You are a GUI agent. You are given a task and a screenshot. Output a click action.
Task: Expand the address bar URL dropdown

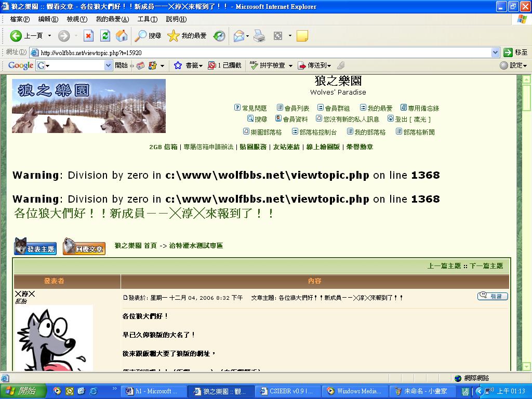(x=495, y=52)
